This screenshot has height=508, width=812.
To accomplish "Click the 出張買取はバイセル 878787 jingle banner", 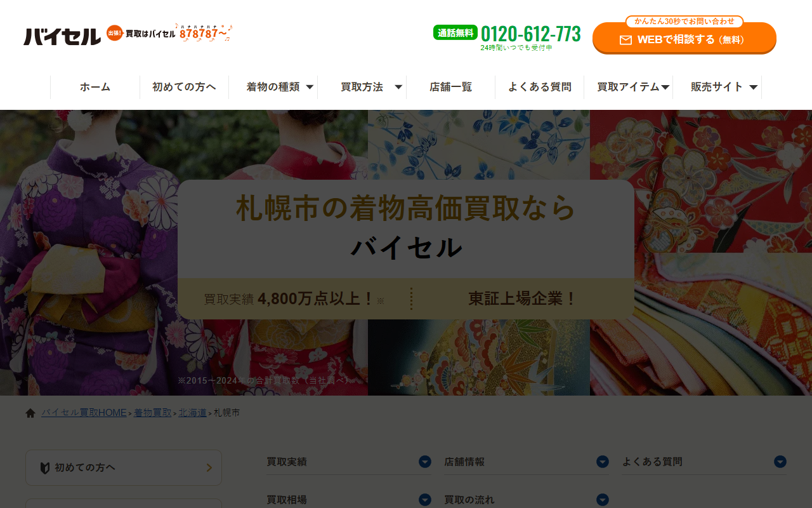I will point(169,33).
